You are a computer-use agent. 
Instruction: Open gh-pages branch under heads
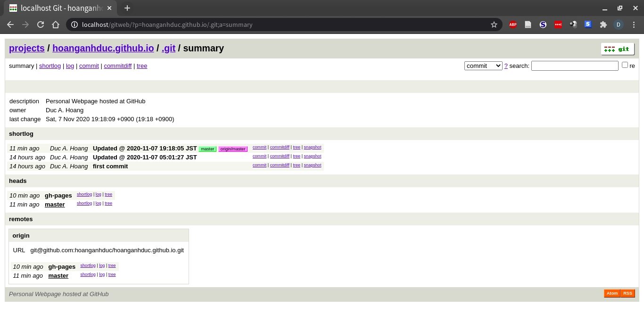58,196
